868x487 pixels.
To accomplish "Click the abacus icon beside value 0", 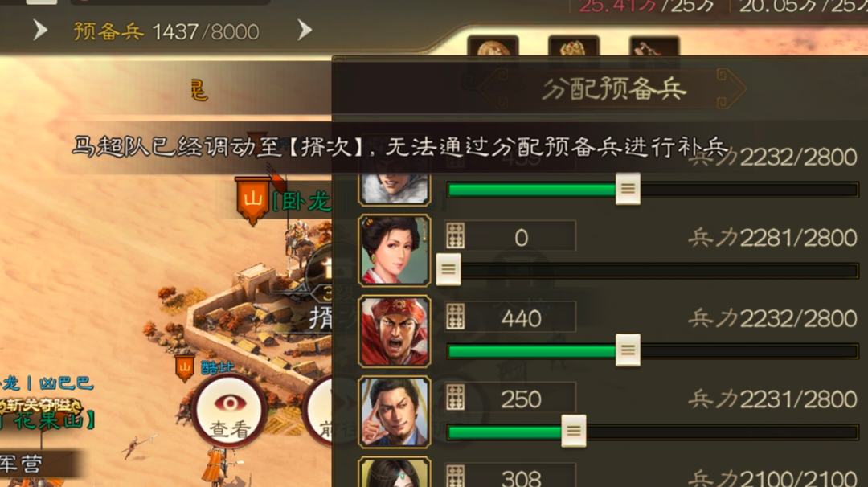I will click(x=456, y=237).
